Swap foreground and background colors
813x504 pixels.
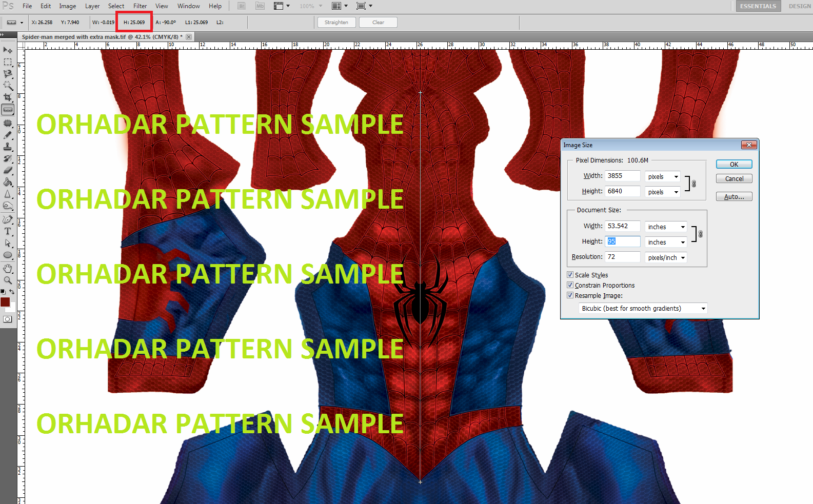coord(12,292)
